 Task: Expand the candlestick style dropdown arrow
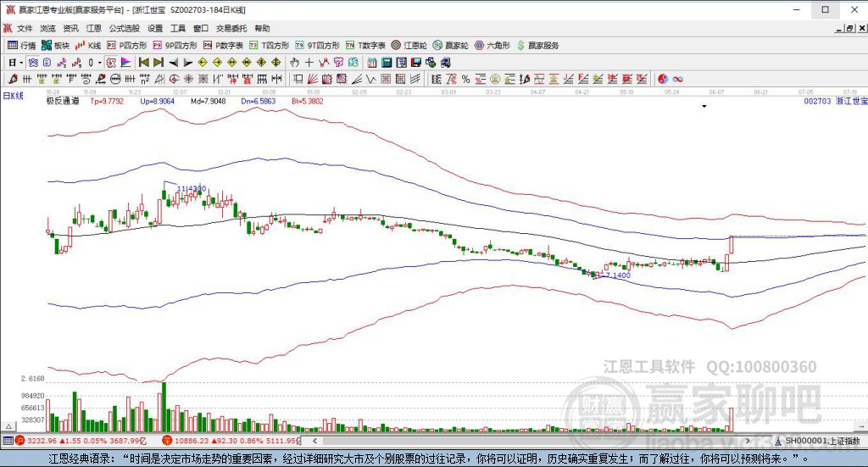100,63
